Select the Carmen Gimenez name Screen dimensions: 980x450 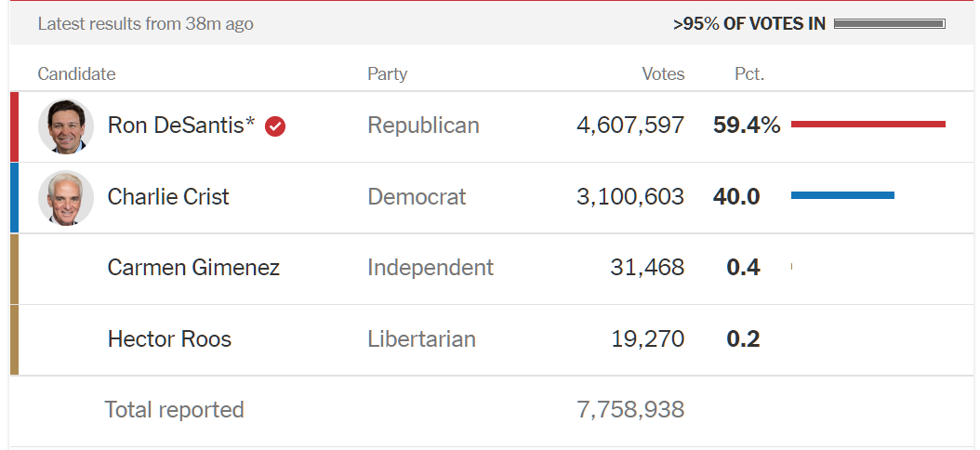193,268
